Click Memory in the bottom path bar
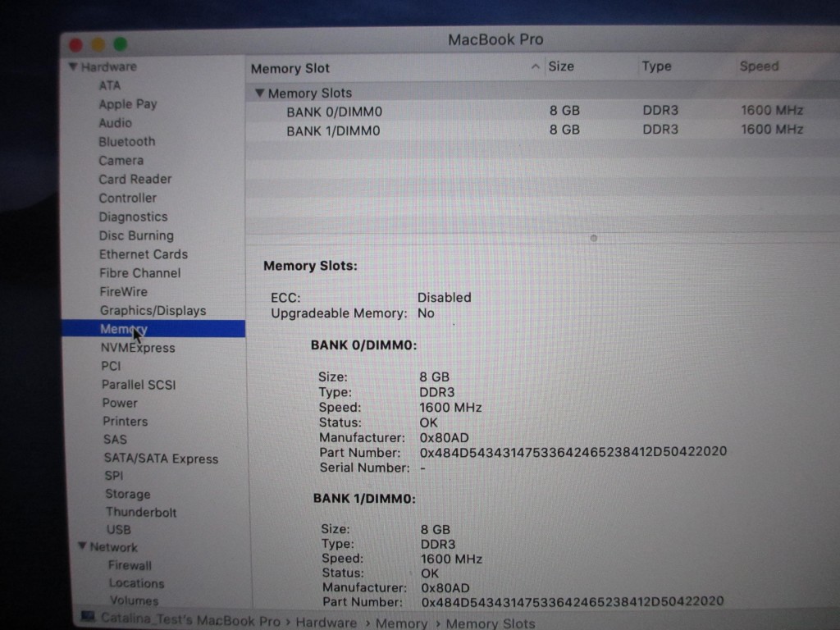This screenshot has width=840, height=630. (x=401, y=623)
